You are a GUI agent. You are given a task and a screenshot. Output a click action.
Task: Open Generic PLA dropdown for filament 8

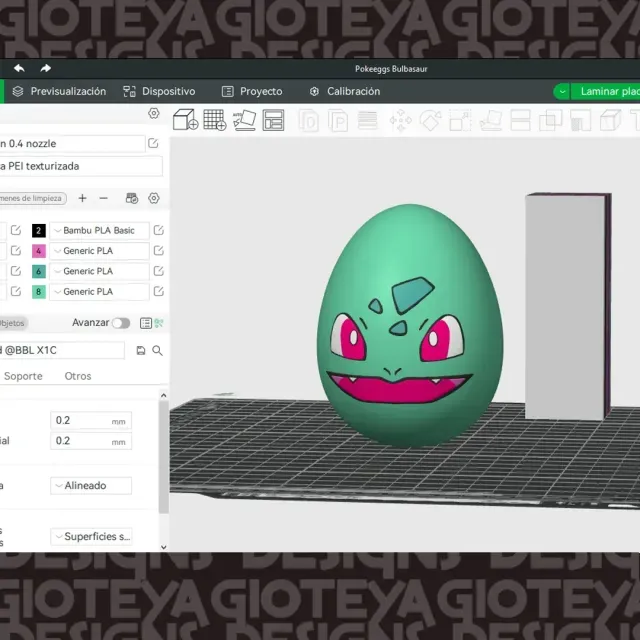(99, 292)
